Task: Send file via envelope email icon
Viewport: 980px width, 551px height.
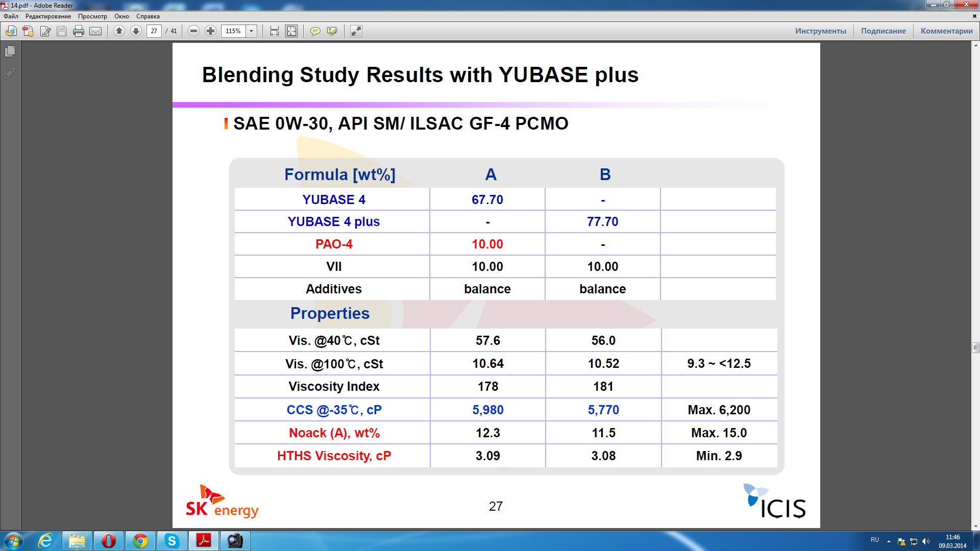Action: (x=95, y=31)
